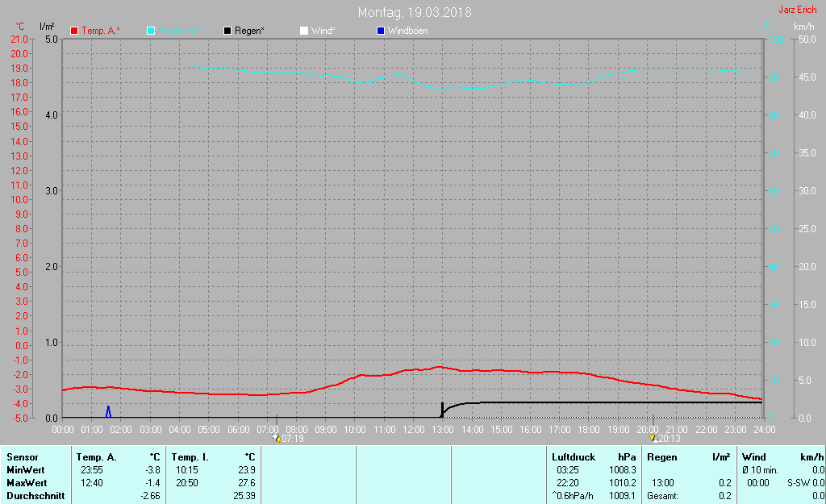
Task: Click the black Regen legend swatch
Action: 227,31
